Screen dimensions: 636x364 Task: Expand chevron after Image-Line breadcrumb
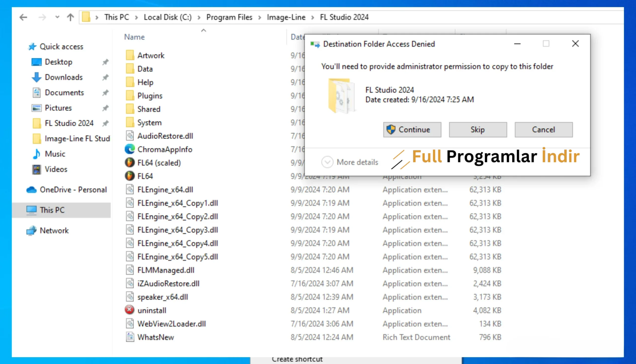(x=313, y=17)
